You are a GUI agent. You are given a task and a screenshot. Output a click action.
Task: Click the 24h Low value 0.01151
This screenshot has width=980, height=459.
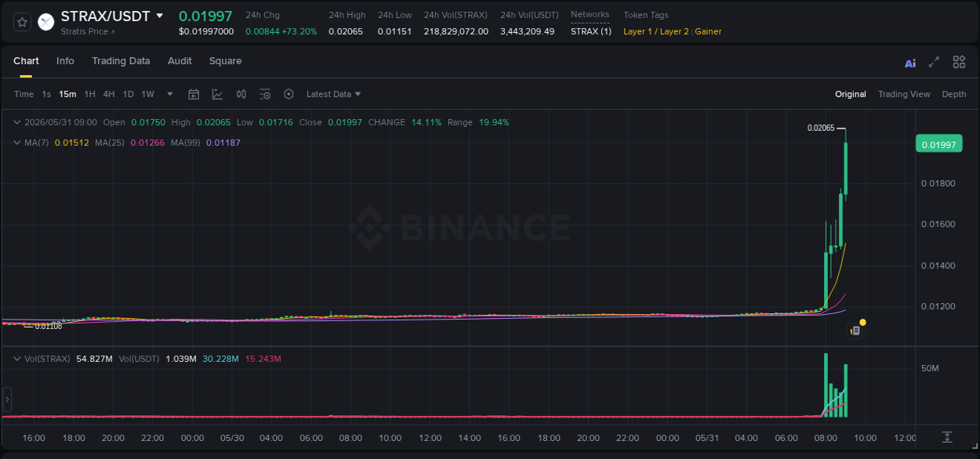coord(394,31)
